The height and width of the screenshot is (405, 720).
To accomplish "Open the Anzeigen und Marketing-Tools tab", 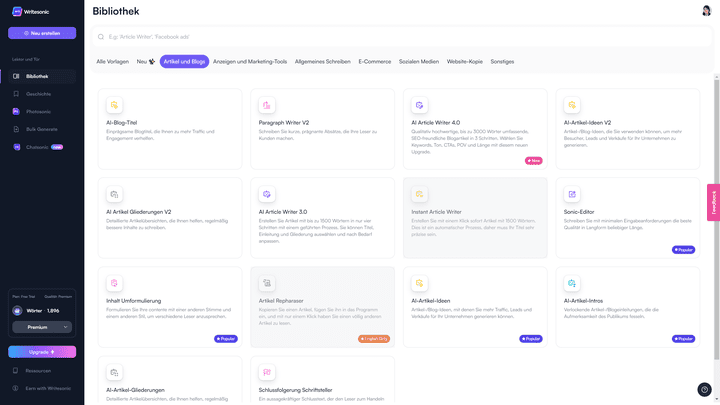I will [x=250, y=61].
